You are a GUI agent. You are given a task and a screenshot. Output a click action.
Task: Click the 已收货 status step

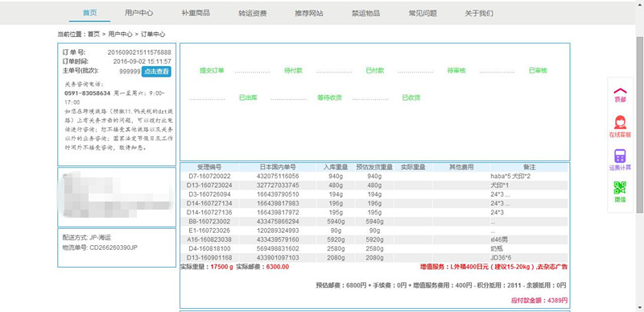(411, 98)
